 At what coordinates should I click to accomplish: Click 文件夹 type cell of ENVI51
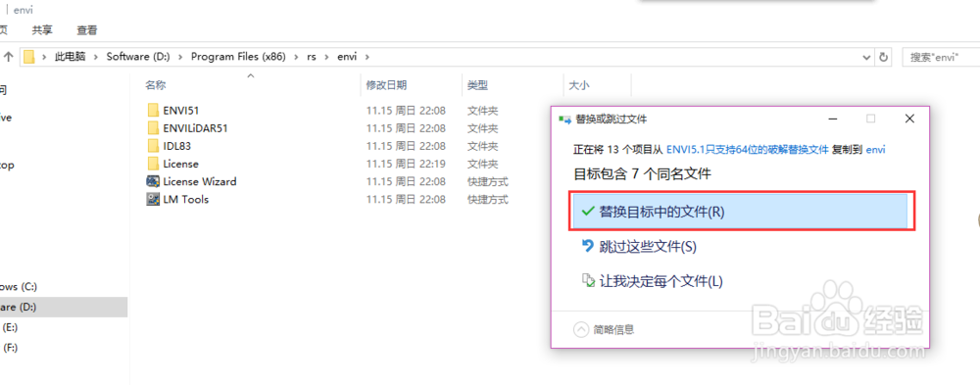pyautogui.click(x=482, y=111)
